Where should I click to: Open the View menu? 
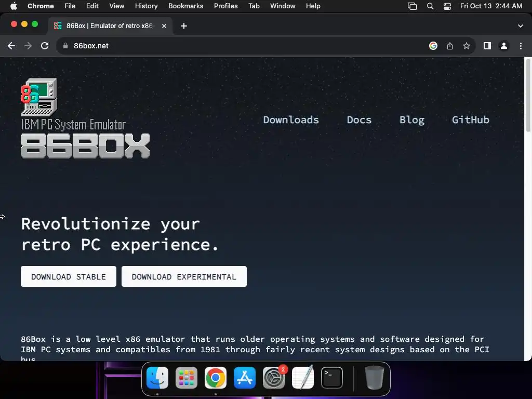pos(117,6)
